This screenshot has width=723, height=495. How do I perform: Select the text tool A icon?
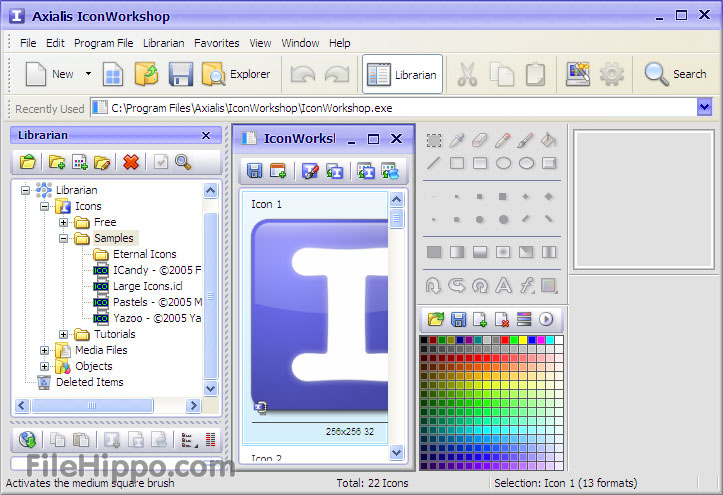(x=503, y=286)
